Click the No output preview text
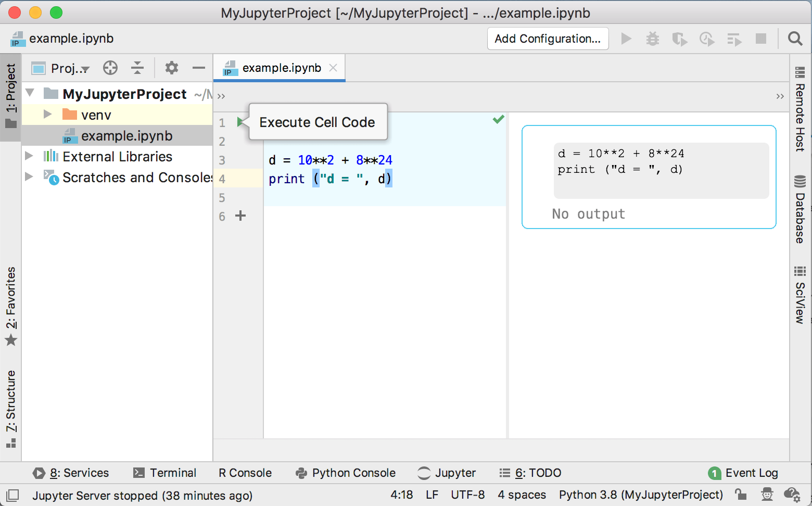The height and width of the screenshot is (506, 812). pyautogui.click(x=588, y=214)
